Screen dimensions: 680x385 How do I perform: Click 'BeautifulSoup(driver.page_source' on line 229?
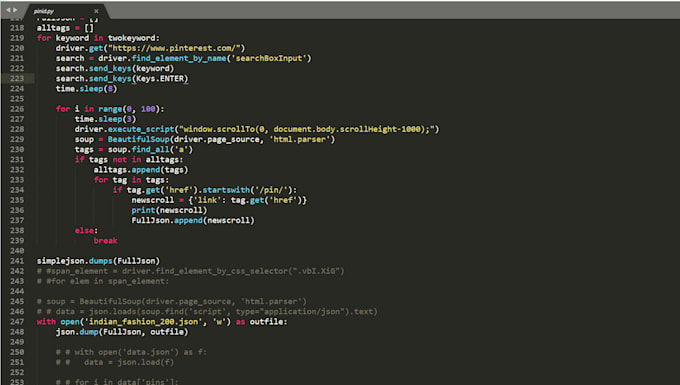point(184,139)
